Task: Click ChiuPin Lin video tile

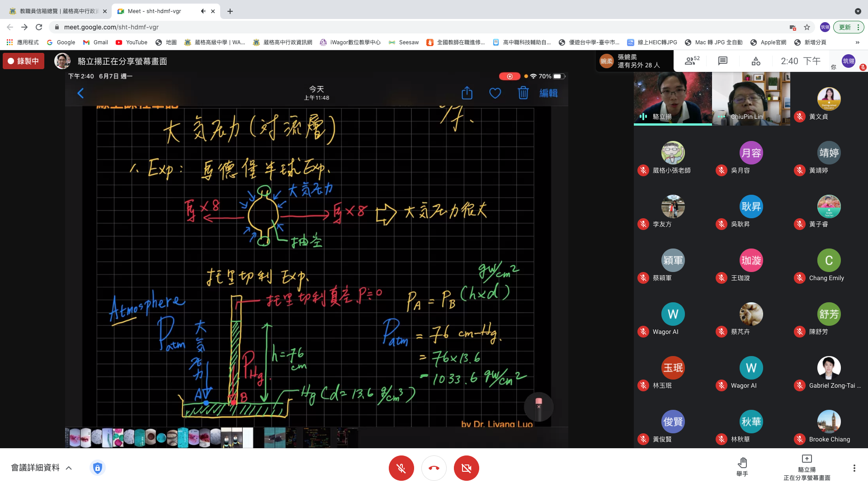Action: (751, 99)
